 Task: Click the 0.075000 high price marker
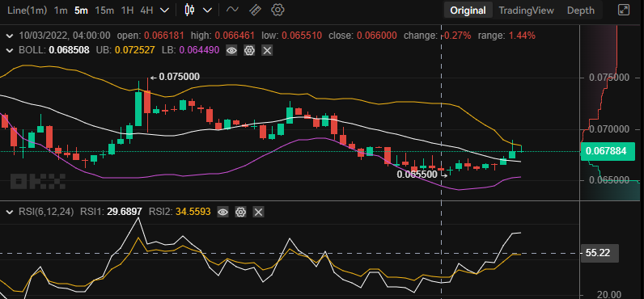coord(180,77)
